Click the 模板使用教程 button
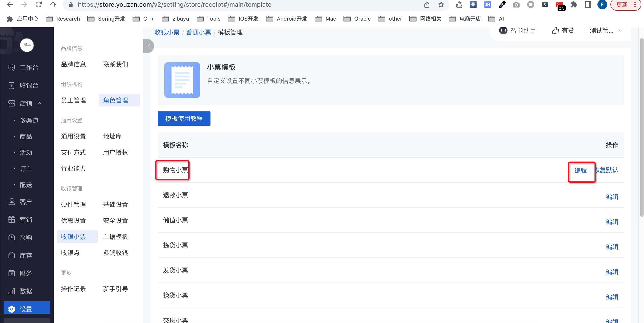The width and height of the screenshot is (644, 323). coord(184,118)
